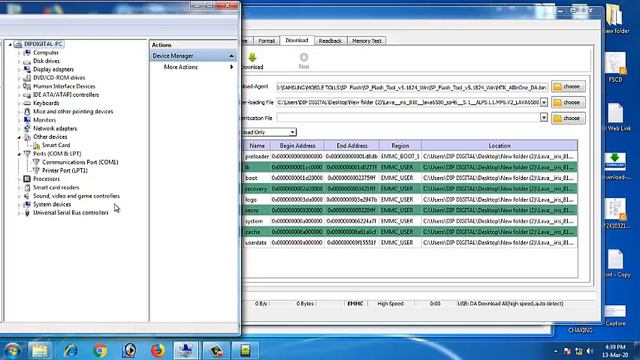Expand the Universal Serial Bus controllers node
640x360 pixels.
(19, 213)
